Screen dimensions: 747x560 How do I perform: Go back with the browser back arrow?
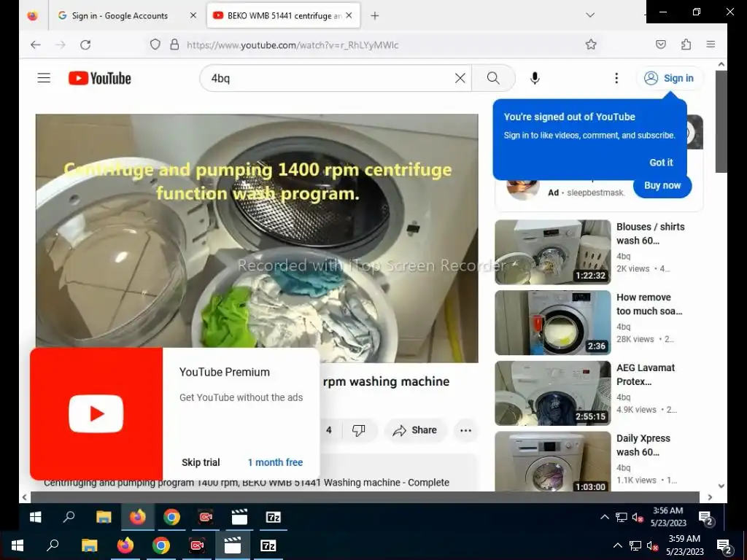(x=36, y=44)
